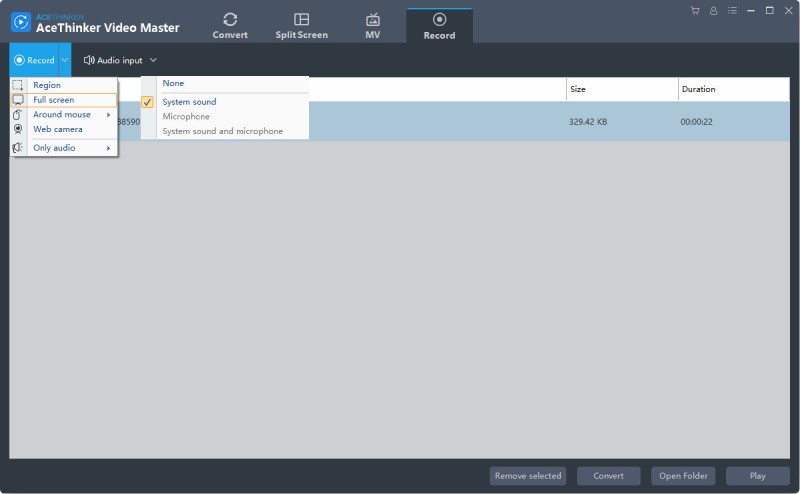Click the MV television icon
The height and width of the screenshot is (494, 800).
point(372,19)
